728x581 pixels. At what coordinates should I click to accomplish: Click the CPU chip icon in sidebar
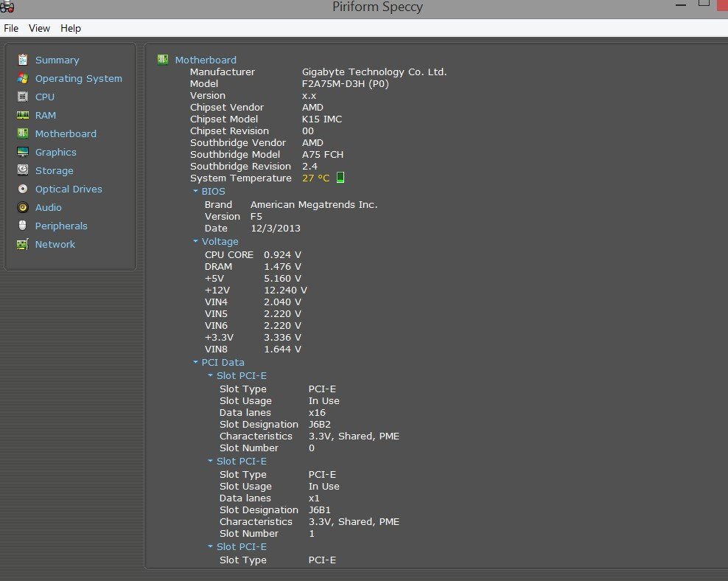[23, 97]
